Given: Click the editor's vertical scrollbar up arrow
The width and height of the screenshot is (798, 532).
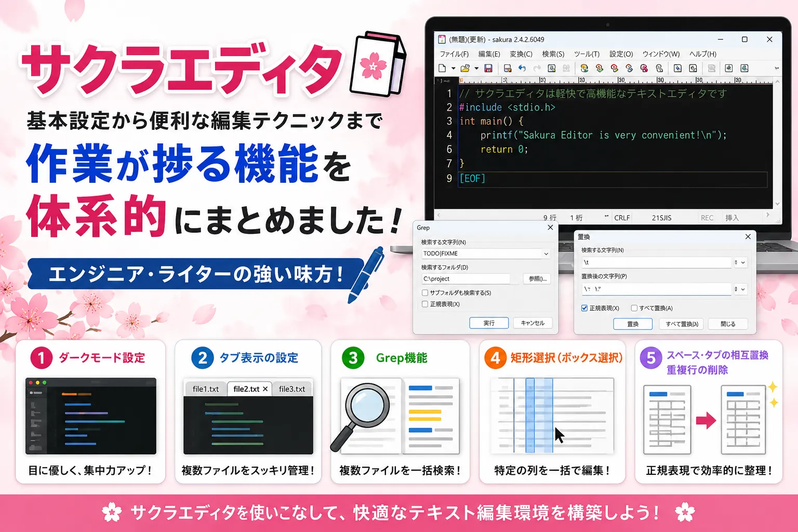Looking at the screenshot, I should (778, 81).
